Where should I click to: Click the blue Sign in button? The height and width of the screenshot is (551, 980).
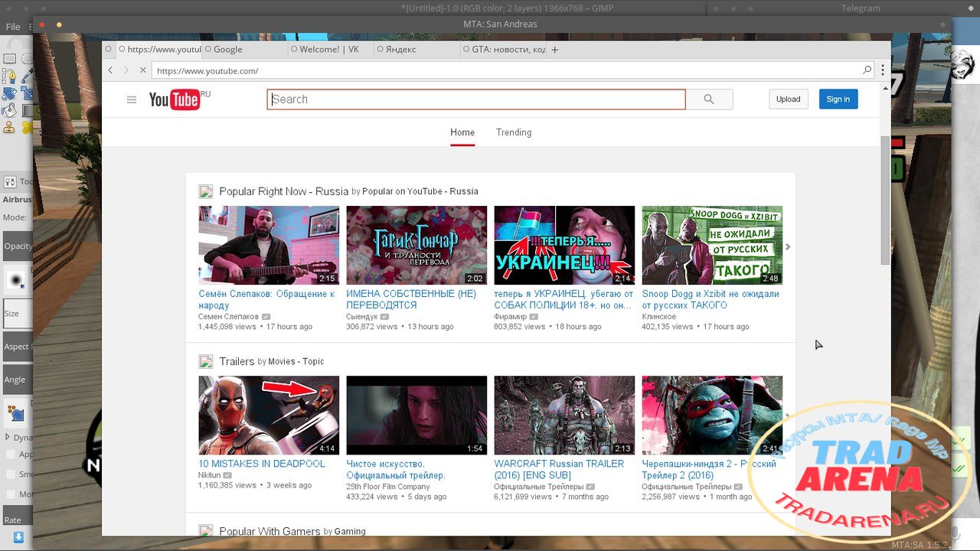[838, 99]
